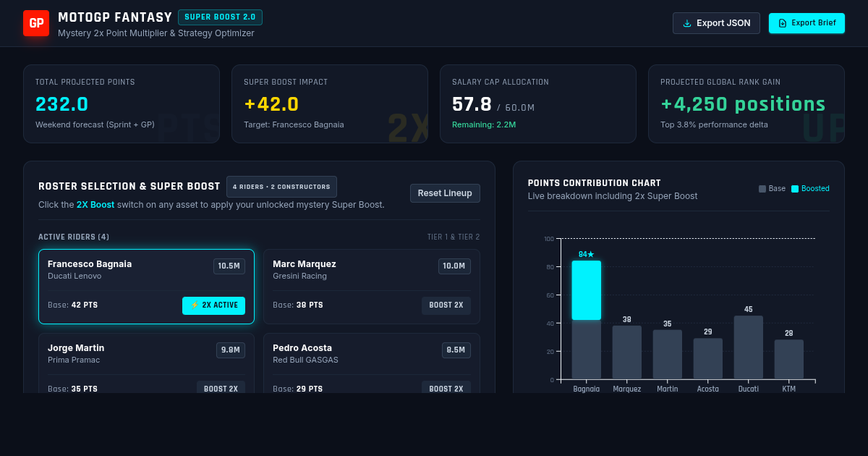Image resolution: width=868 pixels, height=456 pixels.
Task: Select the Jorge Martin rider card
Action: pyautogui.click(x=146, y=363)
